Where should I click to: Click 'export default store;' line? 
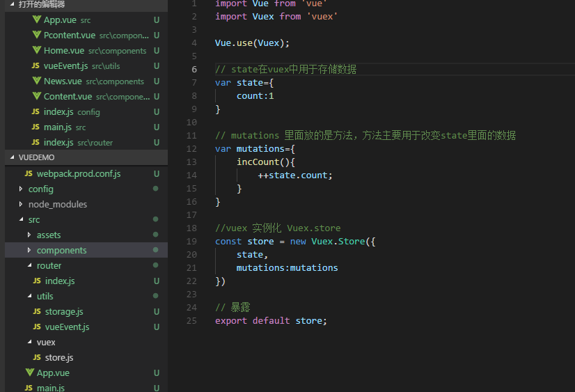(x=271, y=320)
